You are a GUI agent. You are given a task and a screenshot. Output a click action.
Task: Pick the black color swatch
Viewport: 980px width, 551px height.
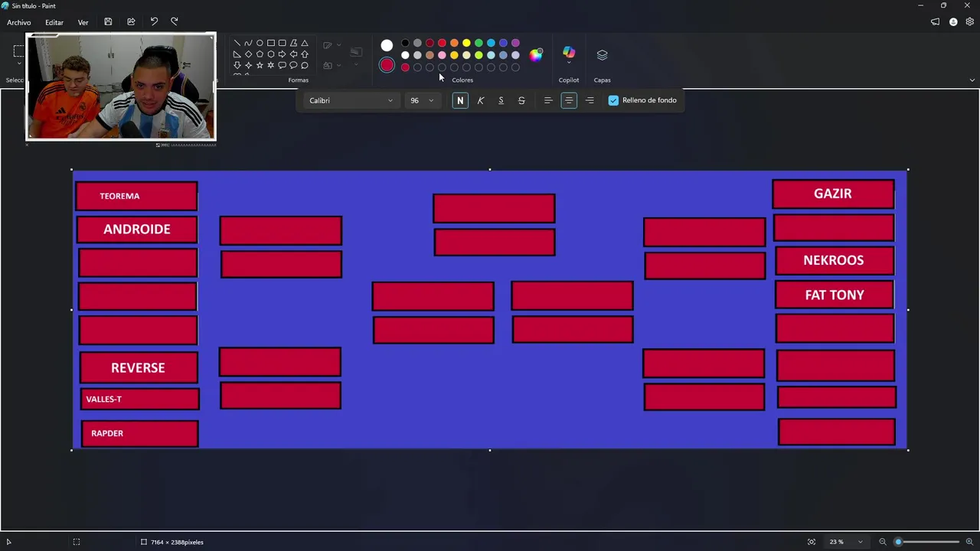(x=405, y=43)
